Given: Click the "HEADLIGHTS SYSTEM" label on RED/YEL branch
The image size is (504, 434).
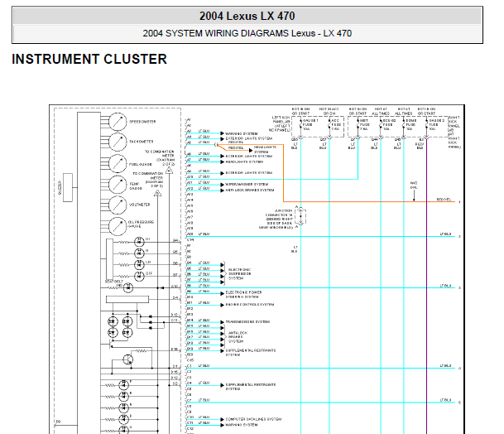Looking at the screenshot, I should point(265,150).
